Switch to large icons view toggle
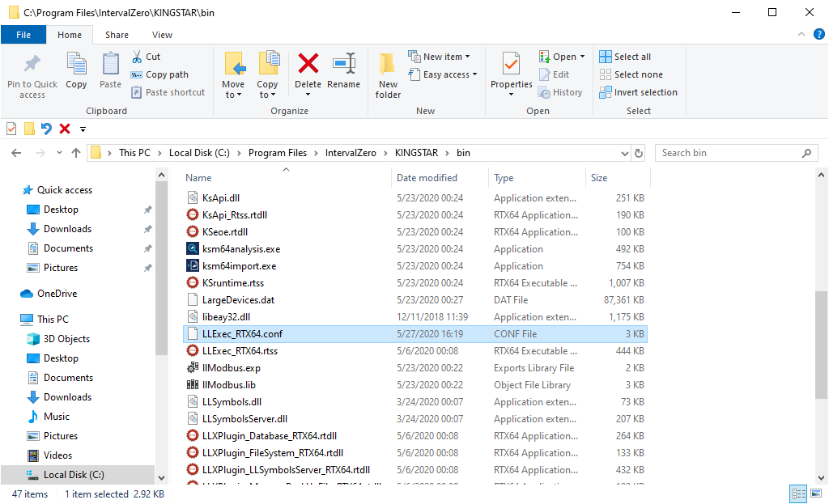 pos(814,494)
